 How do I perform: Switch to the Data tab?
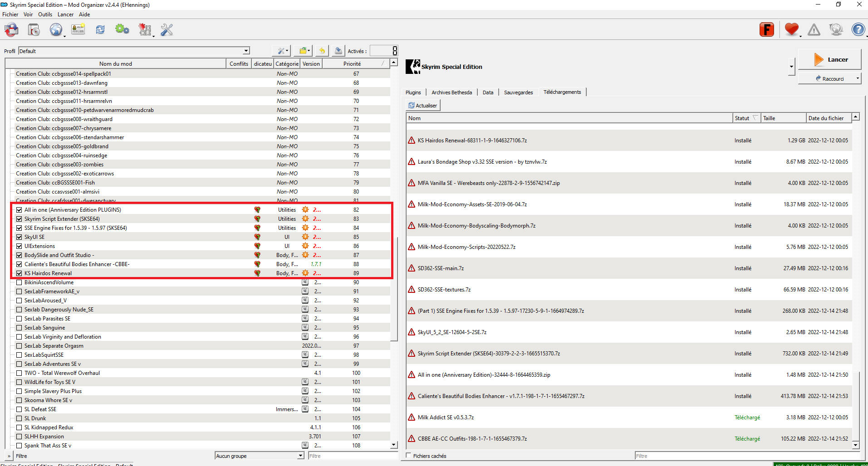pyautogui.click(x=488, y=92)
